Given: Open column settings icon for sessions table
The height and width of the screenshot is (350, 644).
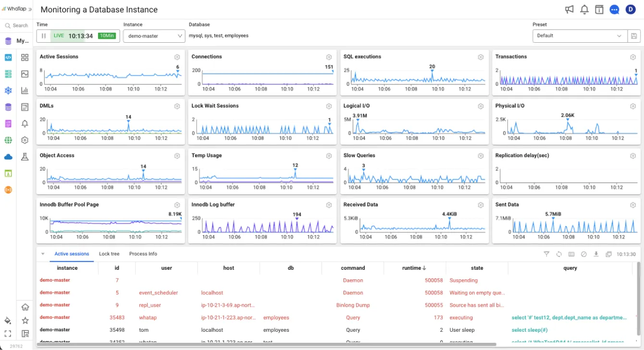Looking at the screenshot, I should click(571, 254).
